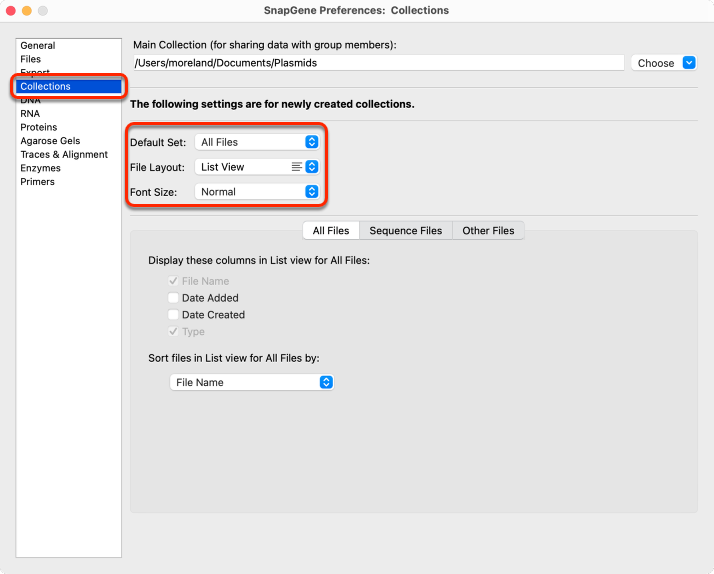Open the Font Size dropdown

point(257,192)
